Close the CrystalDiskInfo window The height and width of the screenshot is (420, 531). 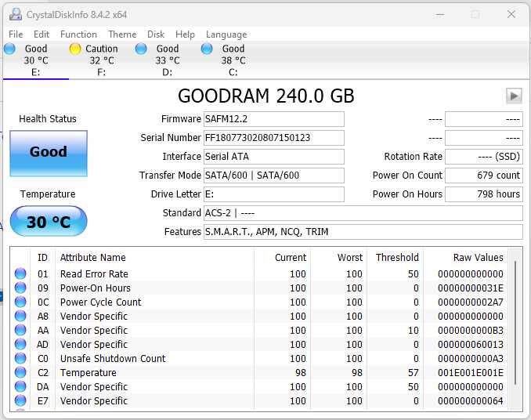pyautogui.click(x=511, y=14)
